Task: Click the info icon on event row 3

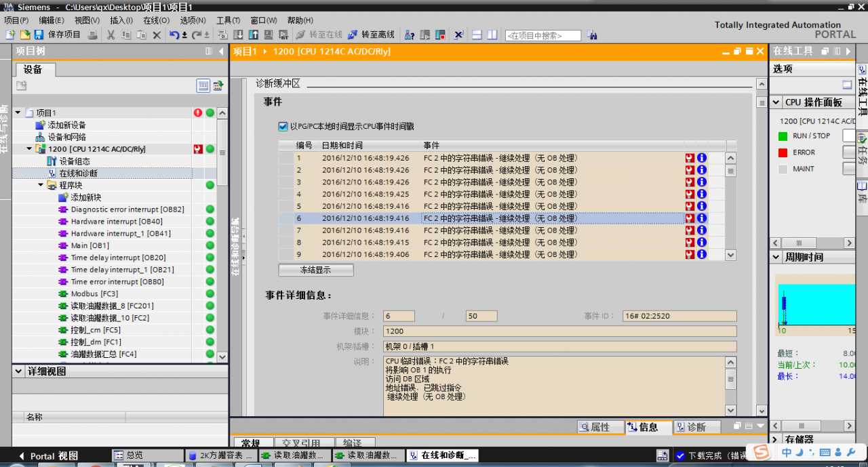Action: tap(702, 182)
